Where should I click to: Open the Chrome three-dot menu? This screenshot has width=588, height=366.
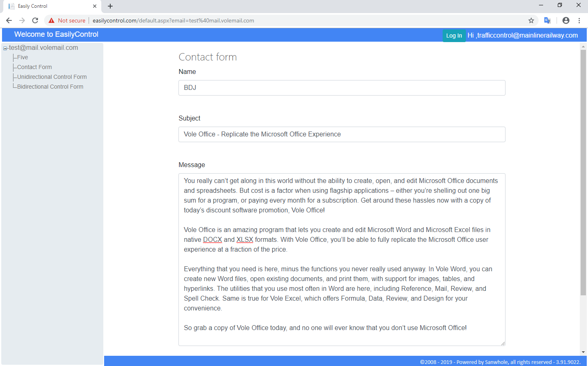(579, 20)
